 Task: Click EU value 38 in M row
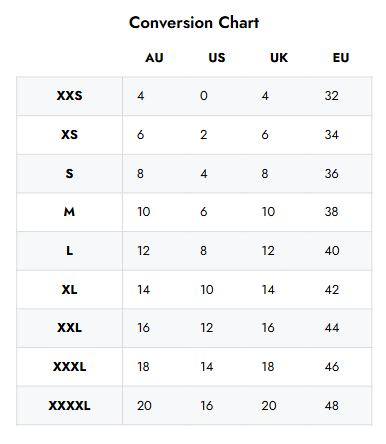click(x=332, y=212)
